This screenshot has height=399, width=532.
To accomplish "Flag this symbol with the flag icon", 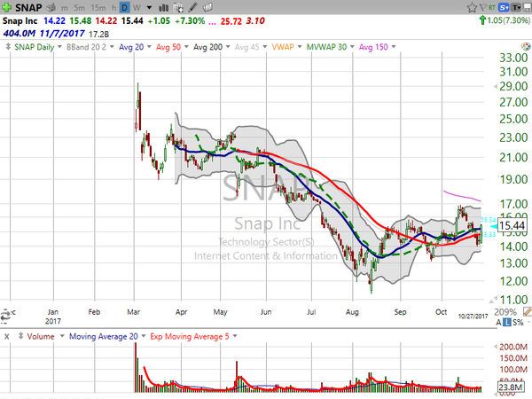I will [483, 7].
